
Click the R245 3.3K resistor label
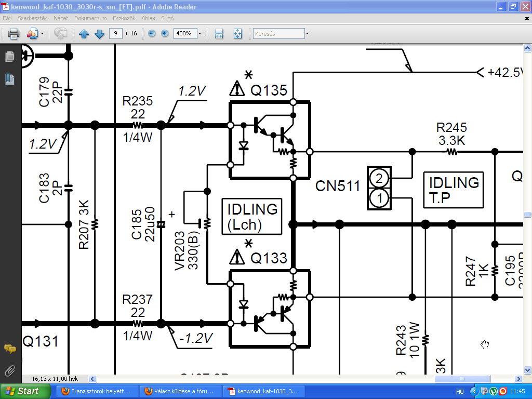(x=451, y=134)
